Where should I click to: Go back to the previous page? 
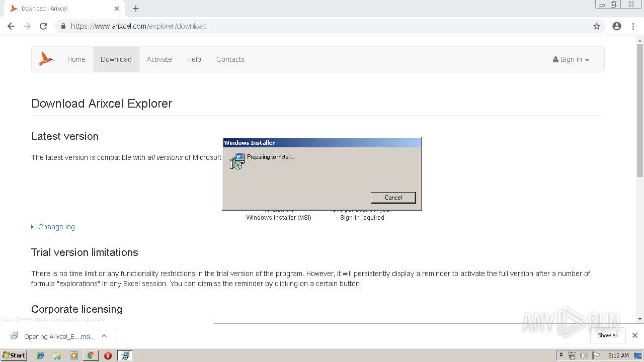click(x=11, y=26)
